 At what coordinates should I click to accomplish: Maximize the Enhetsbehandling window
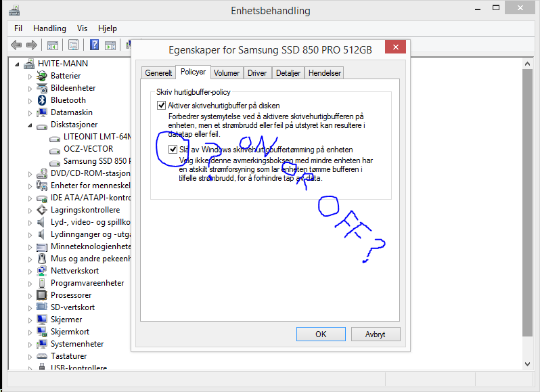pyautogui.click(x=496, y=7)
